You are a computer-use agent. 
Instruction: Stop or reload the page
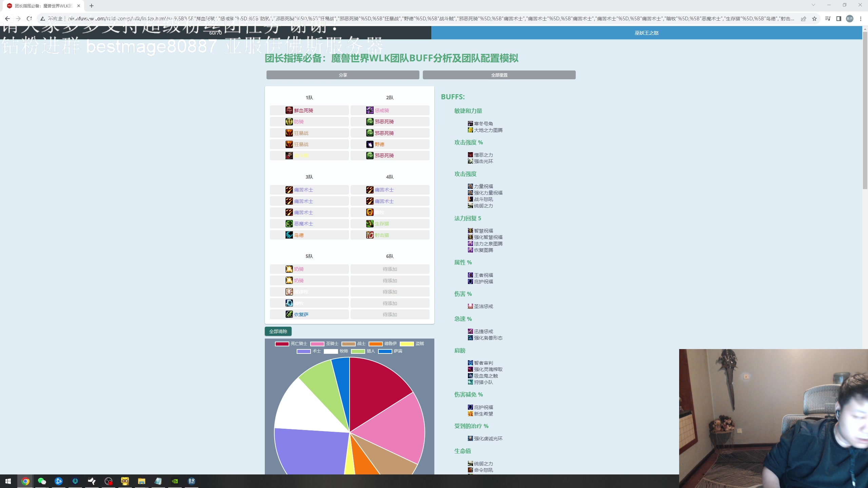(x=29, y=19)
